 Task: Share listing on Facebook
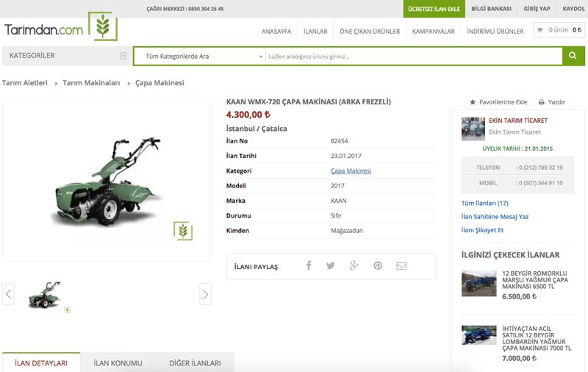[309, 265]
